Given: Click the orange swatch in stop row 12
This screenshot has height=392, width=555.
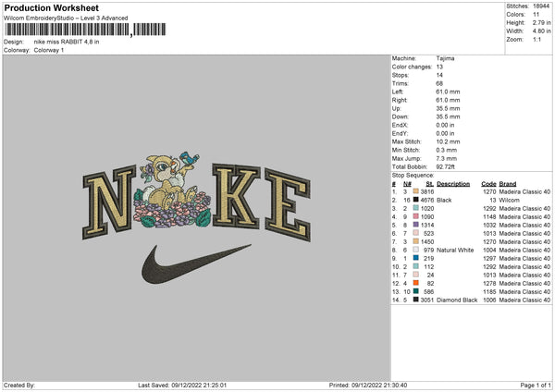Looking at the screenshot, I should (416, 283).
